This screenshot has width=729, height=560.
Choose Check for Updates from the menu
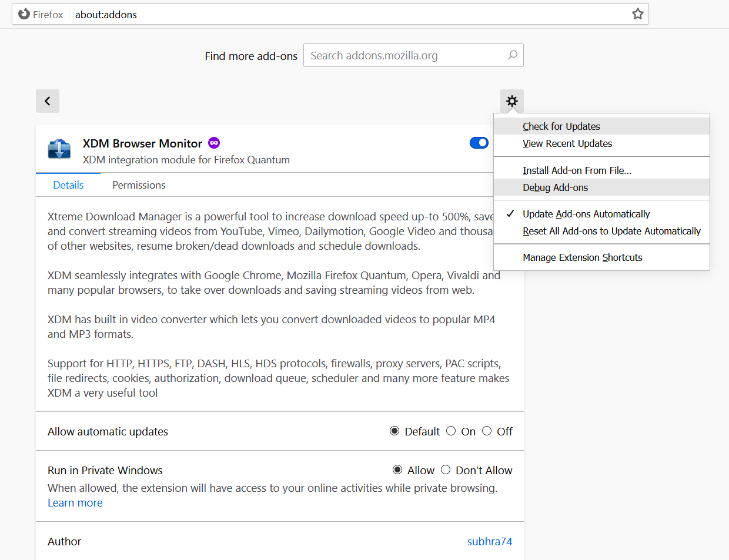coord(561,126)
